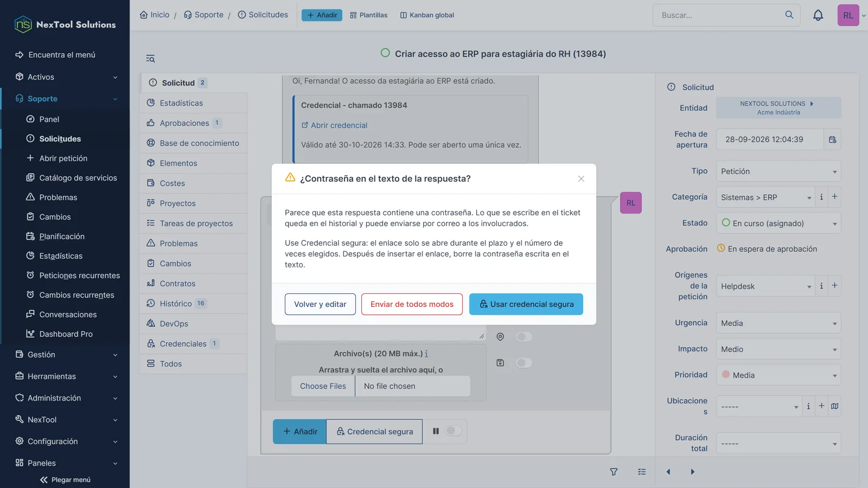
Task: Add a new Categoría with plus icon
Action: tap(834, 197)
